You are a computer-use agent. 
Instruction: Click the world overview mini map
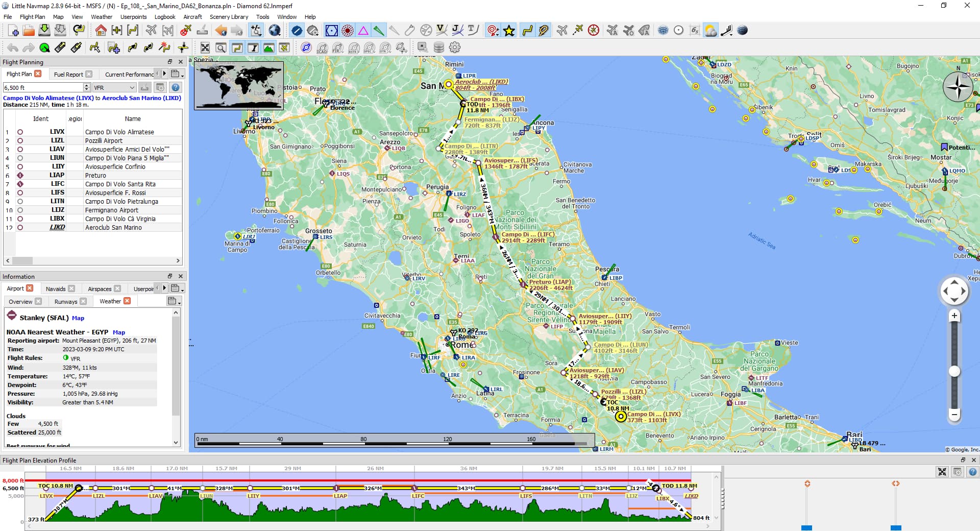239,85
